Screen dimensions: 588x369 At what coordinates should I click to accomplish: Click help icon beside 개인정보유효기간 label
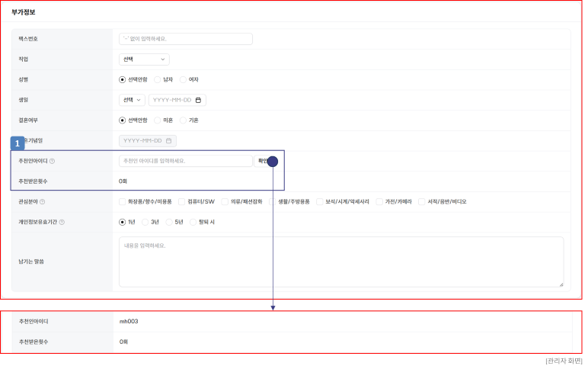pyautogui.click(x=62, y=222)
